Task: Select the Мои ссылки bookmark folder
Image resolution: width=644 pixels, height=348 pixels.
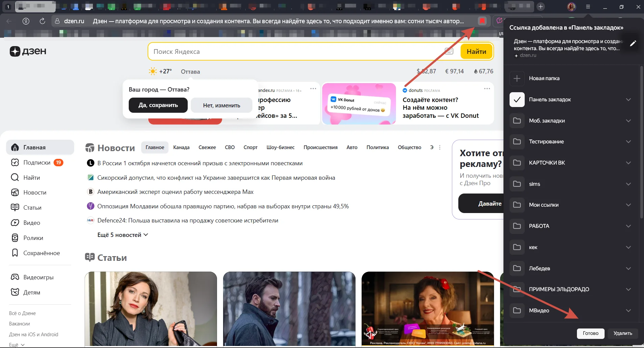Action: [571, 205]
